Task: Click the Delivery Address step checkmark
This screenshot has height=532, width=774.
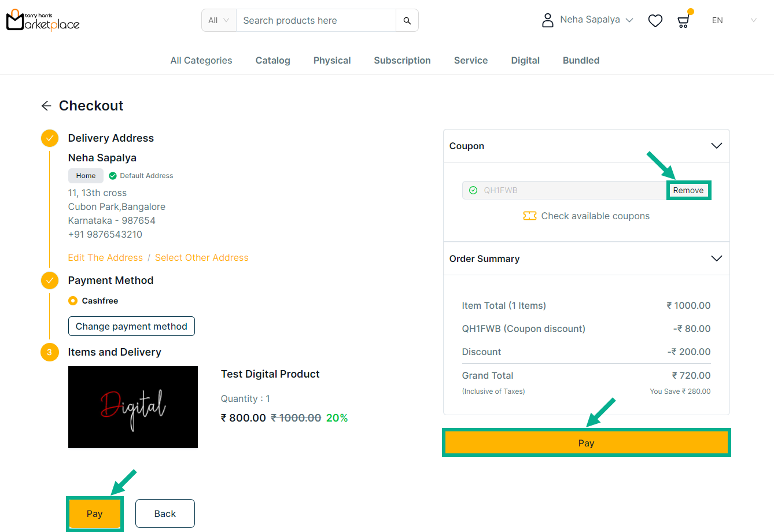Action: (x=50, y=138)
